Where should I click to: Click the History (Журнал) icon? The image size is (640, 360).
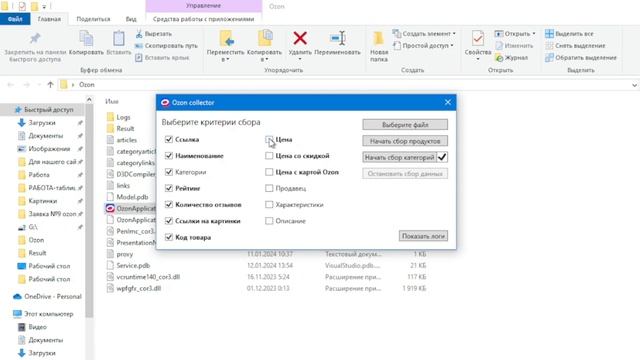coord(499,58)
